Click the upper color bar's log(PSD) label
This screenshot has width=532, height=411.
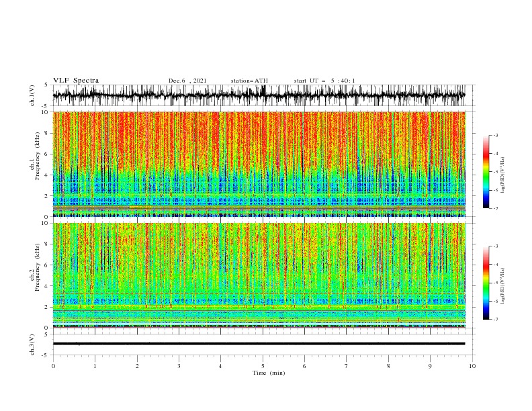(503, 175)
